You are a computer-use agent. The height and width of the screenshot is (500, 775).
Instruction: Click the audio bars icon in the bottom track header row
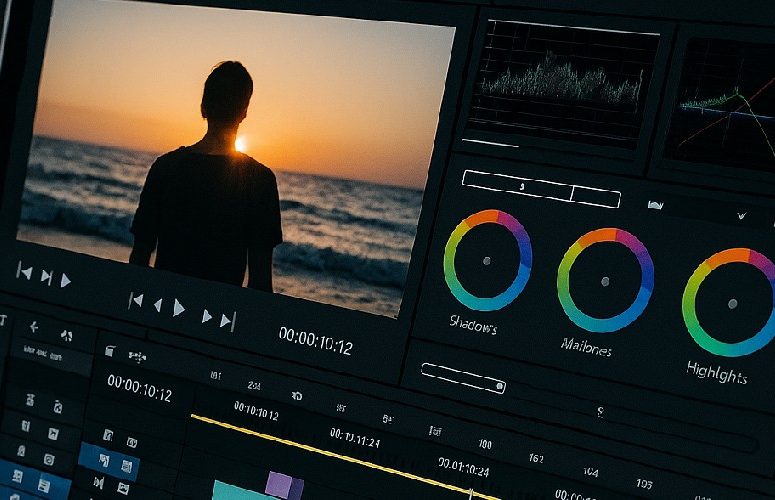[x=99, y=483]
